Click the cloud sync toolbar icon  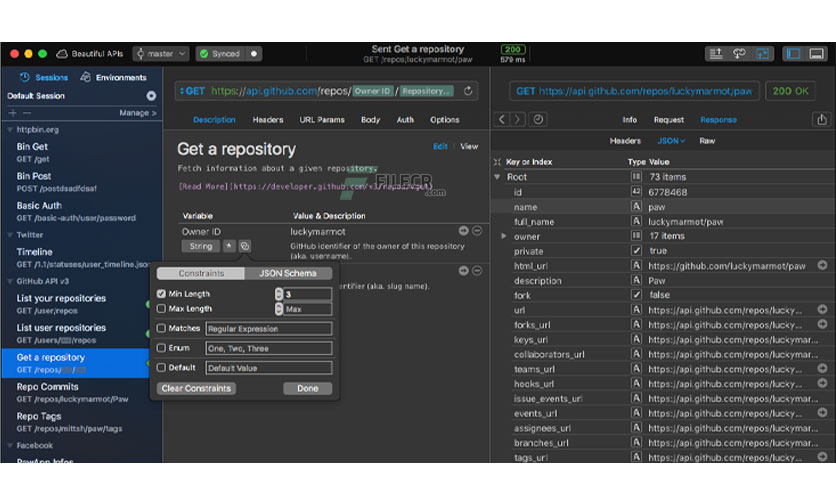pyautogui.click(x=739, y=54)
